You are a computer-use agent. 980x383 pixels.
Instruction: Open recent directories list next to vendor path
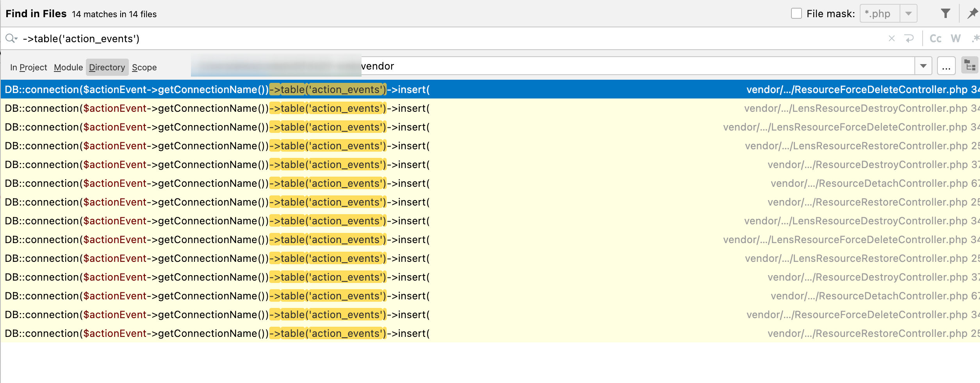click(x=923, y=66)
